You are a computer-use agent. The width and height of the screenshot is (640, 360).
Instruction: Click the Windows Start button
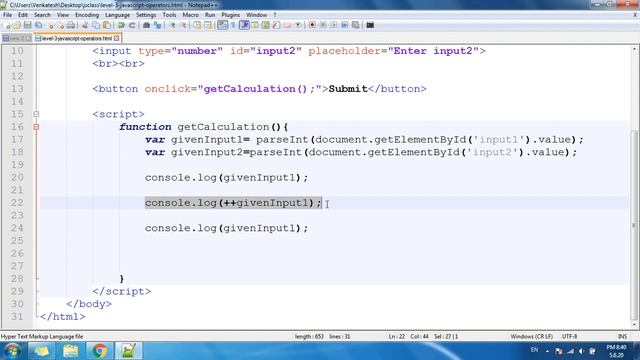12,351
